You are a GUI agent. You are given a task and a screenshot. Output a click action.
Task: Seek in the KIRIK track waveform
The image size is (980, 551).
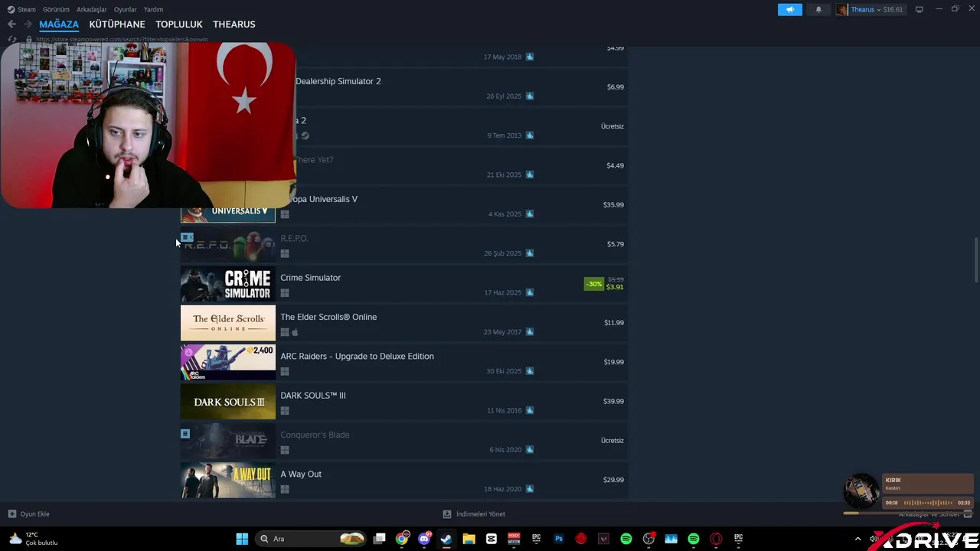point(929,503)
